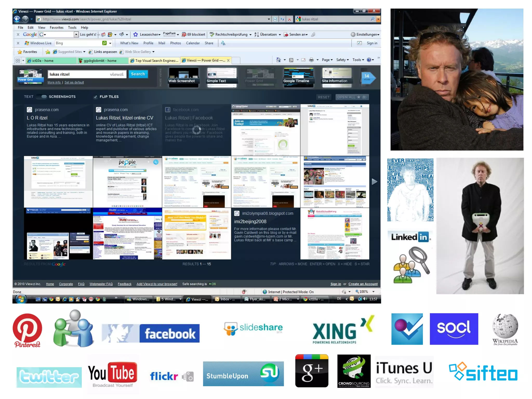Click the blue Search button
Image resolution: width=532 pixels, height=399 pixels.
click(x=138, y=74)
